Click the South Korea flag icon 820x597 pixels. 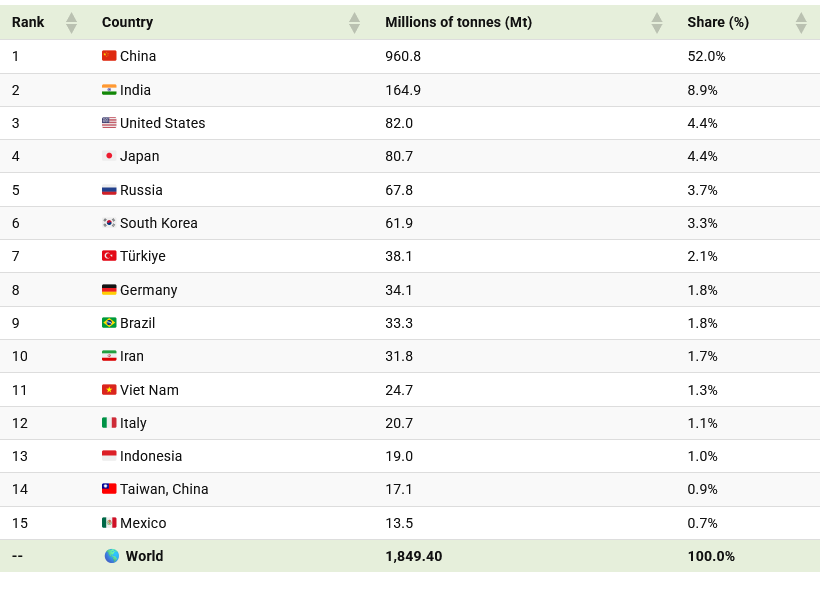point(109,223)
